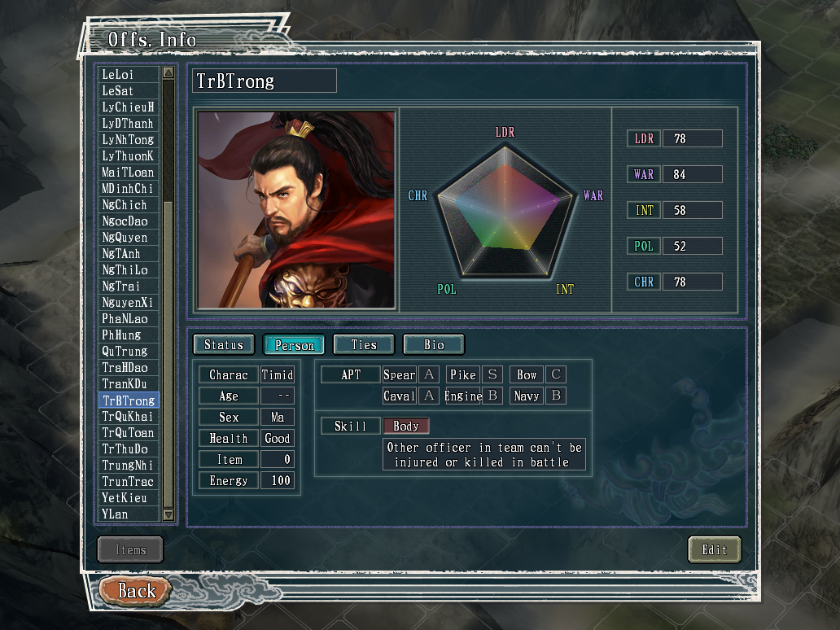Click the Spear aptitude grade A
Viewport: 840px width, 630px height.
tap(429, 374)
